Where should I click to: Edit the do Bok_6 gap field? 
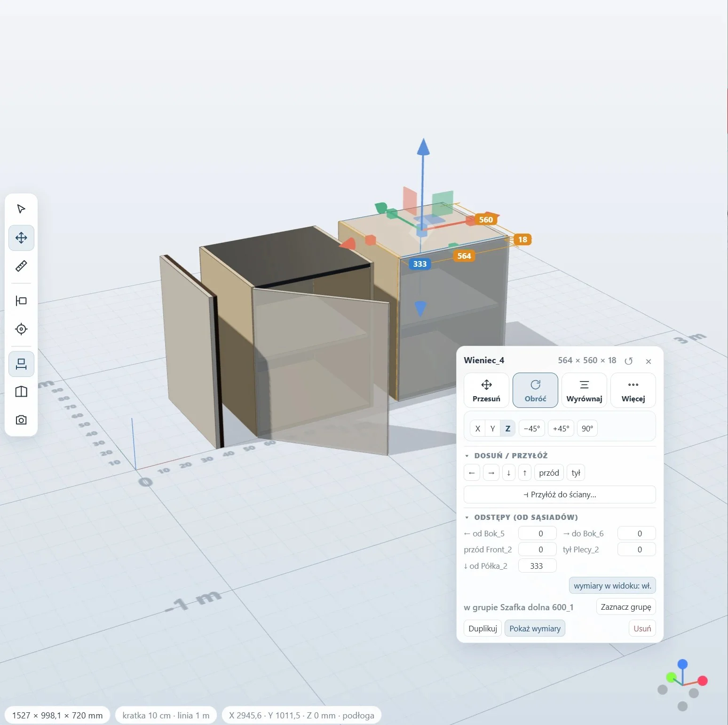click(x=637, y=534)
